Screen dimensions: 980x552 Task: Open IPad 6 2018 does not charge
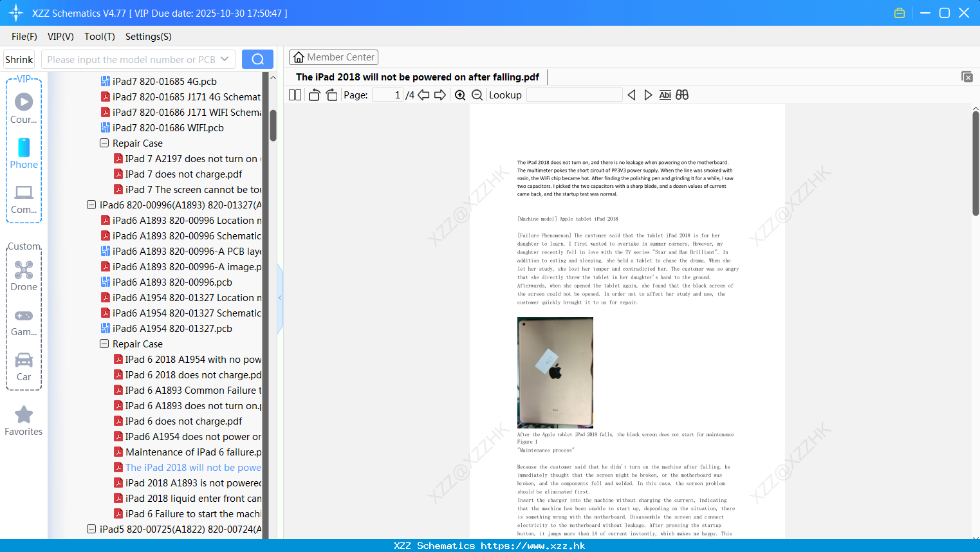187,374
